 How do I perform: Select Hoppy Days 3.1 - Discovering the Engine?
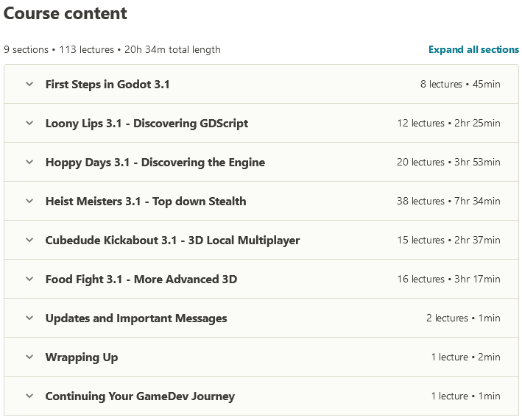pos(155,163)
